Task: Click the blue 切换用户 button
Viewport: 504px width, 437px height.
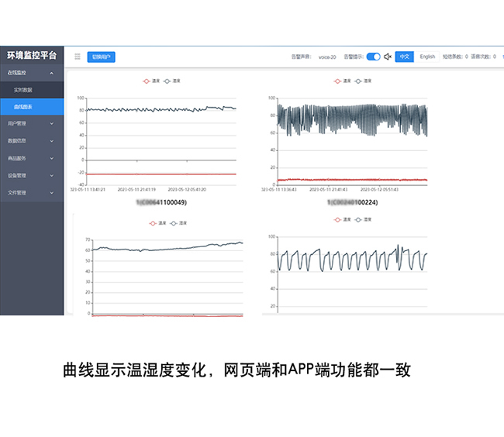Action: click(102, 57)
